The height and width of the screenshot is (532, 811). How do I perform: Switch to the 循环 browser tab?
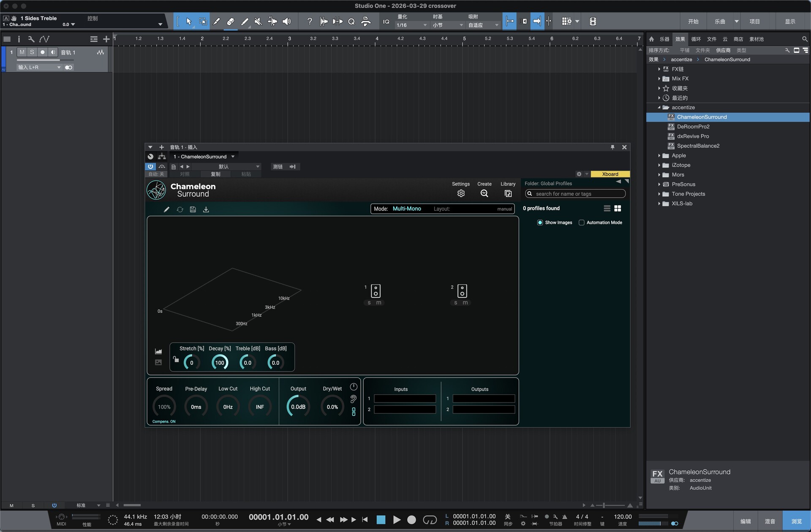click(x=696, y=39)
